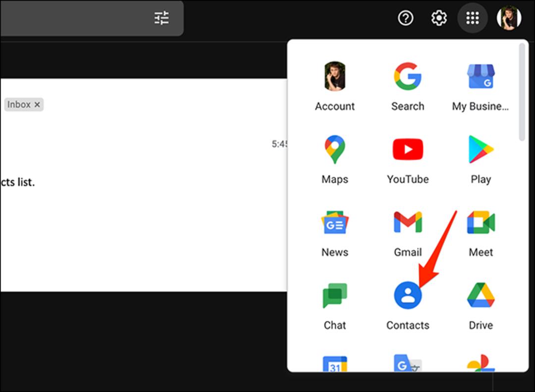Open Google Translate app icon
The width and height of the screenshot is (535, 392).
408,363
